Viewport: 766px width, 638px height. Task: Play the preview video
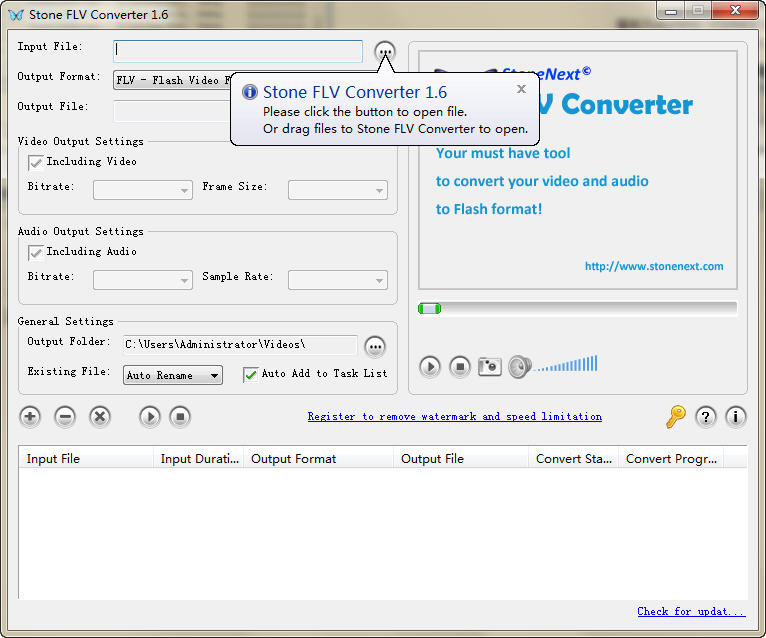tap(430, 367)
